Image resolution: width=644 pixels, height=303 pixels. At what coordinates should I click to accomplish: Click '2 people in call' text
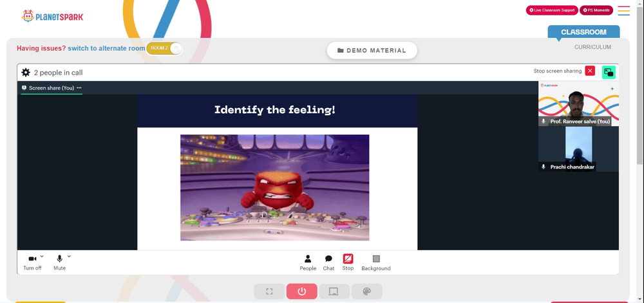[59, 73]
